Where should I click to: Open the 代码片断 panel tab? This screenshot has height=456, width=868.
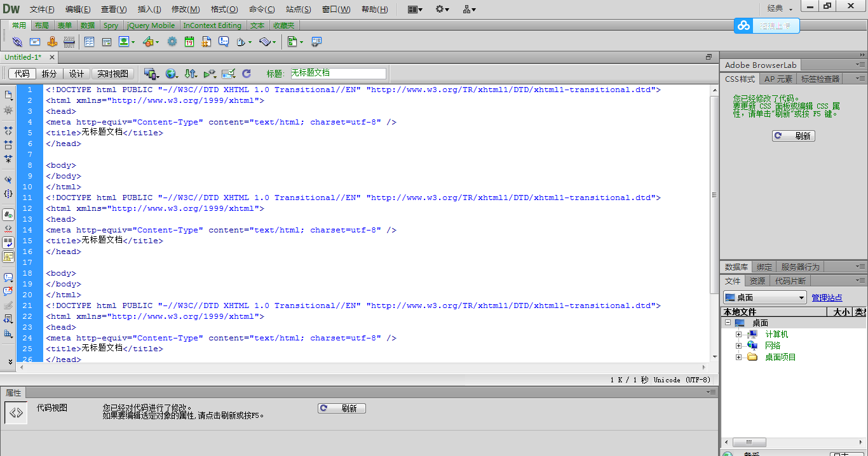point(790,281)
